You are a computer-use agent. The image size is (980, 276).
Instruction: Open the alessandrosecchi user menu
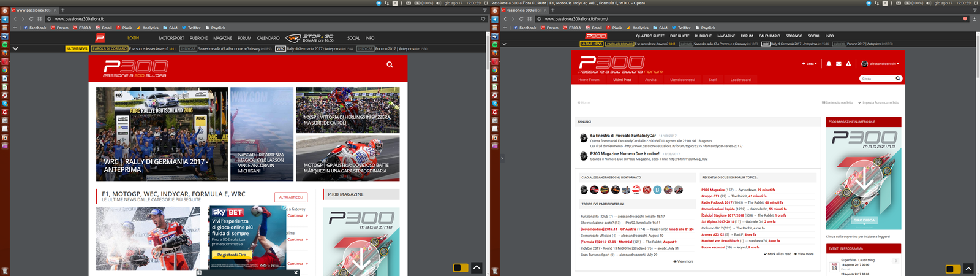[x=880, y=64]
